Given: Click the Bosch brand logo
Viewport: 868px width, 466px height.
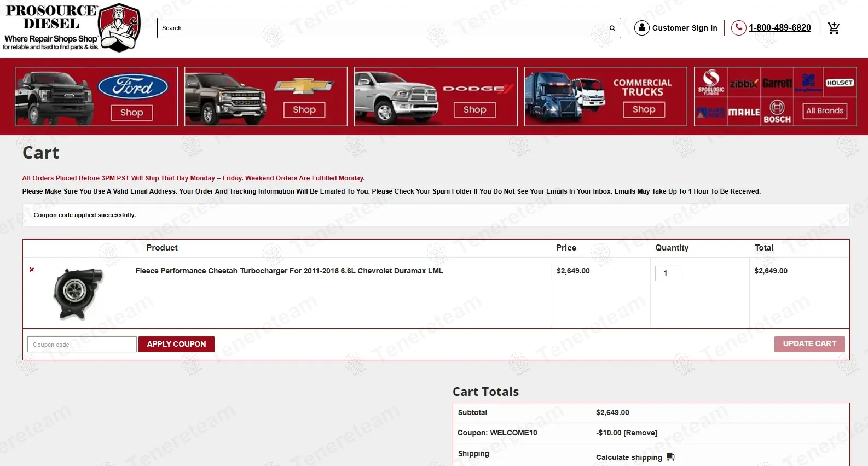Looking at the screenshot, I should click(x=777, y=112).
